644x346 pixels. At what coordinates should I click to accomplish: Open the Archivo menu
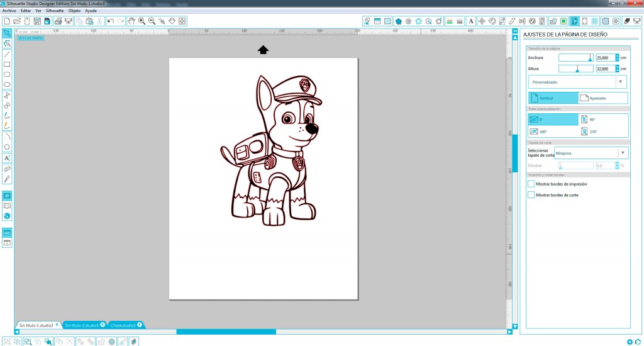9,11
